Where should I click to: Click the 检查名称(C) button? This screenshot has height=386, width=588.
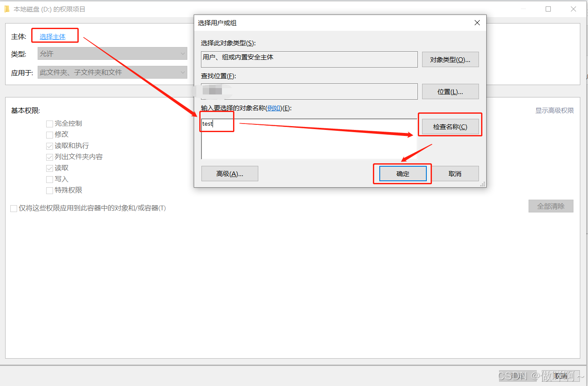tap(450, 127)
